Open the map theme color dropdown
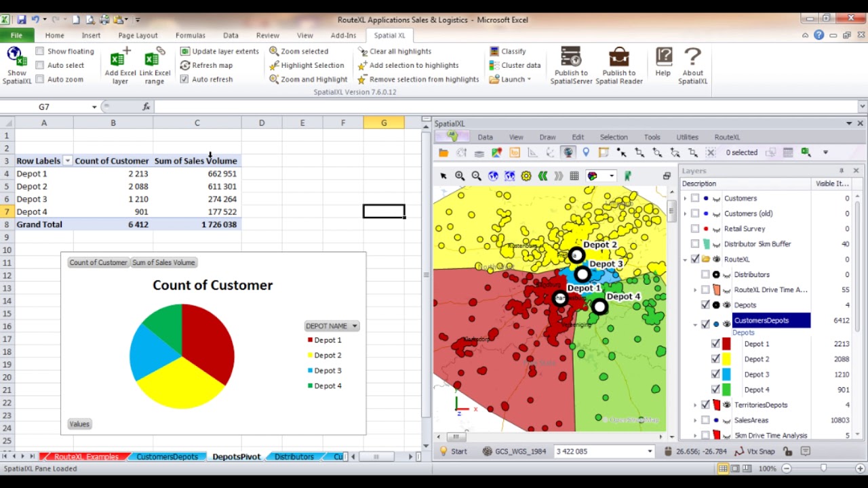This screenshot has height=488, width=868. [x=611, y=176]
